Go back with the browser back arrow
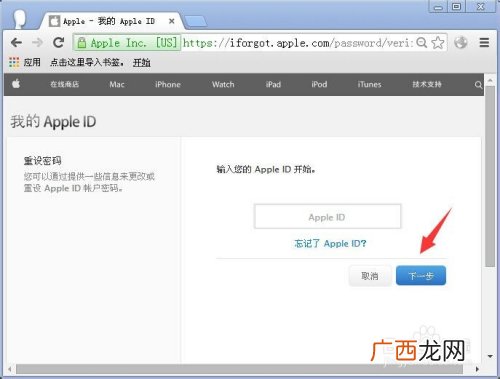This screenshot has width=500, height=379. click(16, 43)
